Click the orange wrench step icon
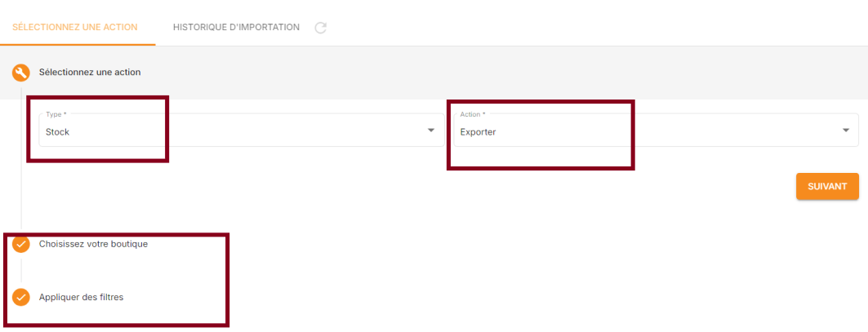Viewport: 868px width, 332px height. click(x=21, y=73)
